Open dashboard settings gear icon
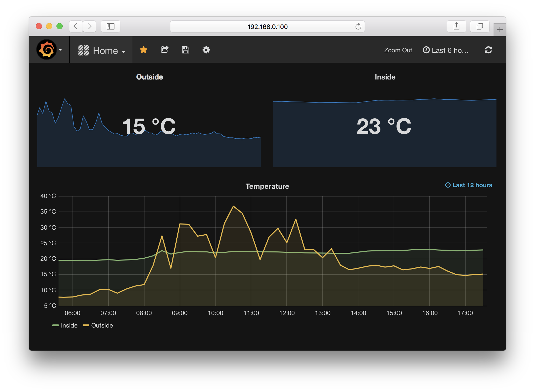535x392 pixels. pos(206,50)
